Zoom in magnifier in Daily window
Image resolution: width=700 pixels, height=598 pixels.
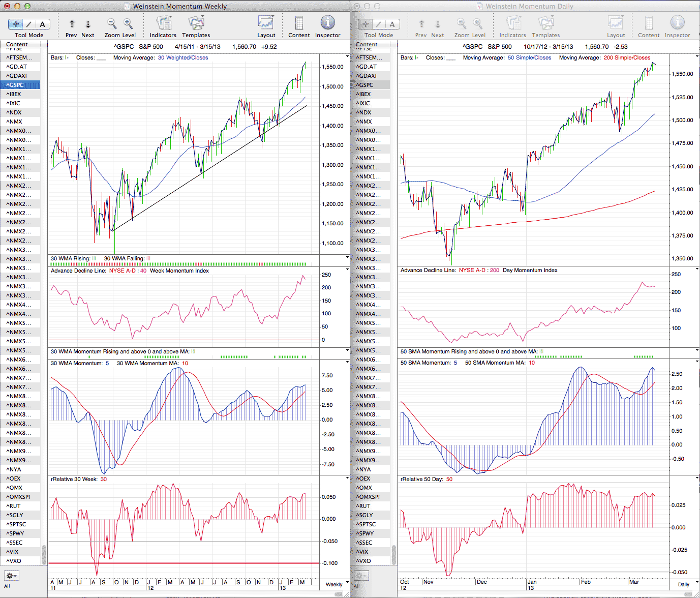tap(478, 23)
